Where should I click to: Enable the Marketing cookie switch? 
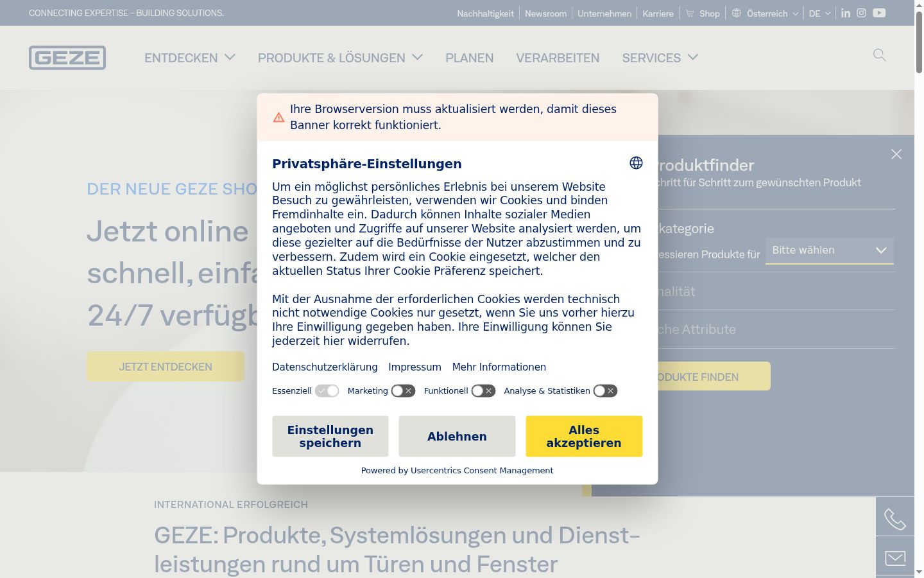click(404, 391)
